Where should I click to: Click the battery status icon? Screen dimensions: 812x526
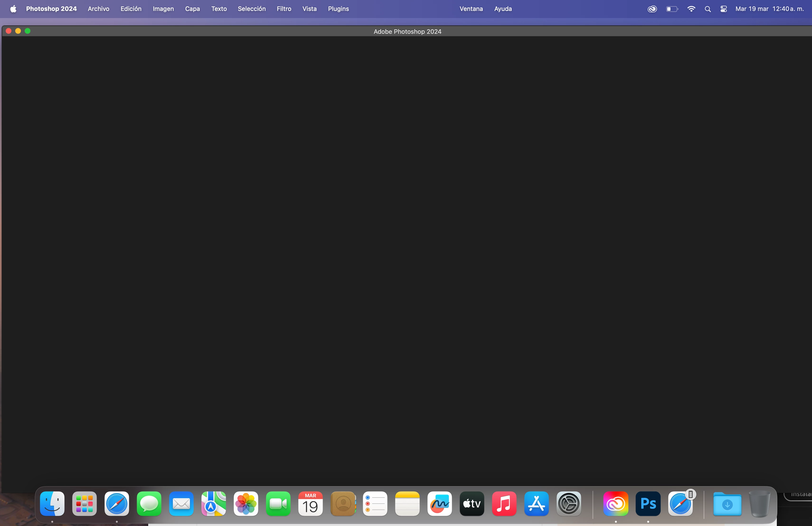coord(671,9)
